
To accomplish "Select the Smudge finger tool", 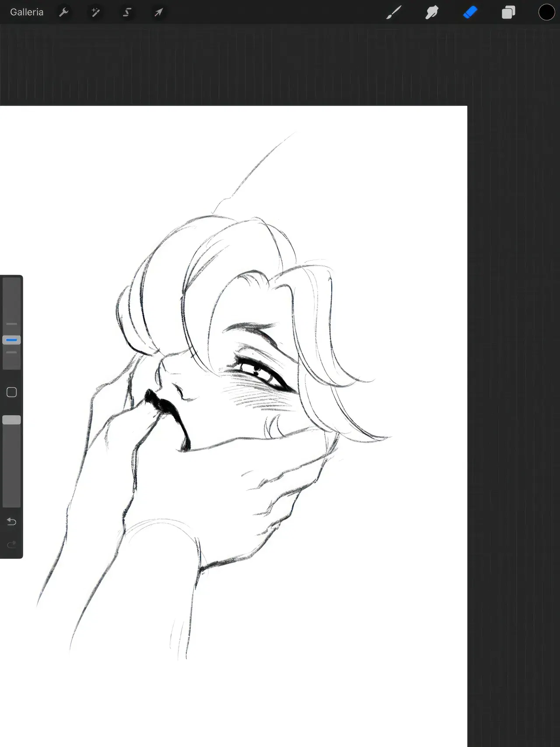I will pos(432,12).
